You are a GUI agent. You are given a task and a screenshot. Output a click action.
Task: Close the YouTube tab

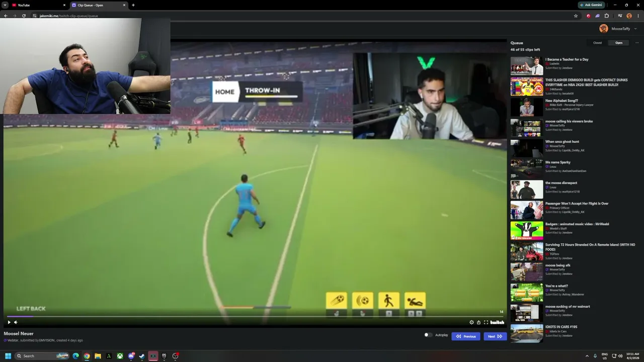click(64, 5)
